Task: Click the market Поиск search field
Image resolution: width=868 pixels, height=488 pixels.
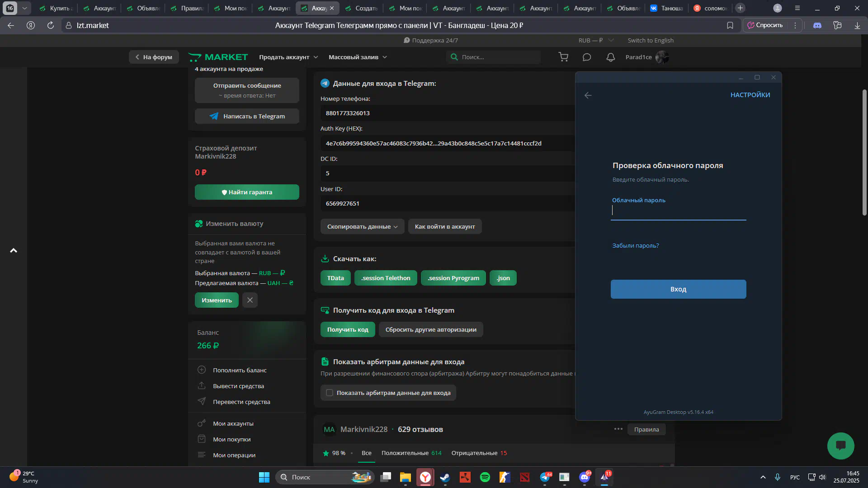Action: click(x=494, y=57)
